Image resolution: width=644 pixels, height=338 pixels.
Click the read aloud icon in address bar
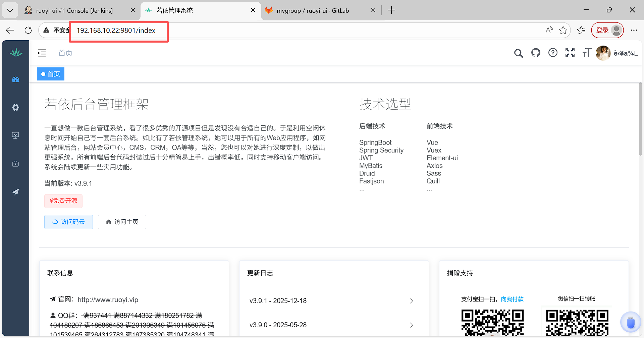pos(549,30)
